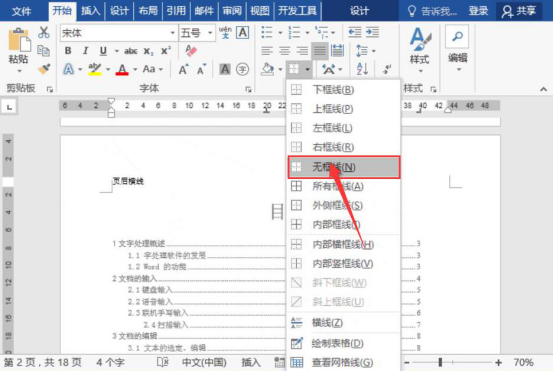Choose 绘制表格(D) menu entry
The image size is (554, 372).
click(344, 343)
